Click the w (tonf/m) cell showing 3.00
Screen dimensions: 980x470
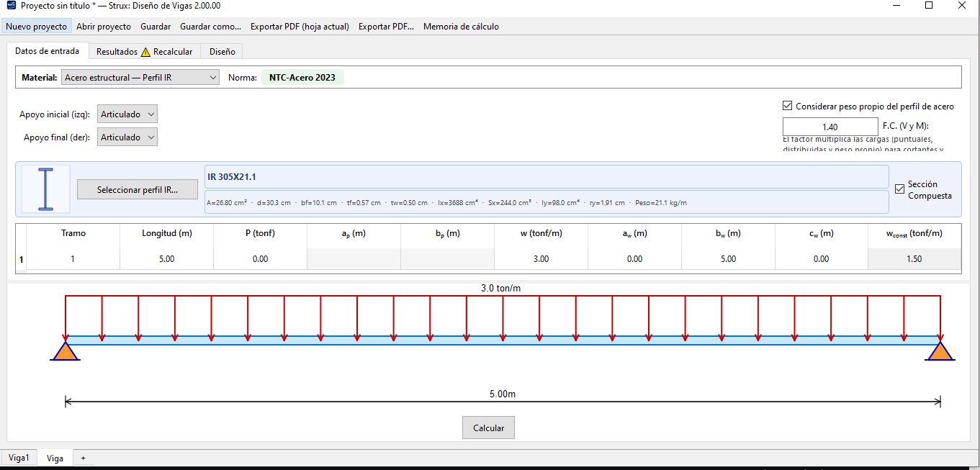(x=541, y=259)
